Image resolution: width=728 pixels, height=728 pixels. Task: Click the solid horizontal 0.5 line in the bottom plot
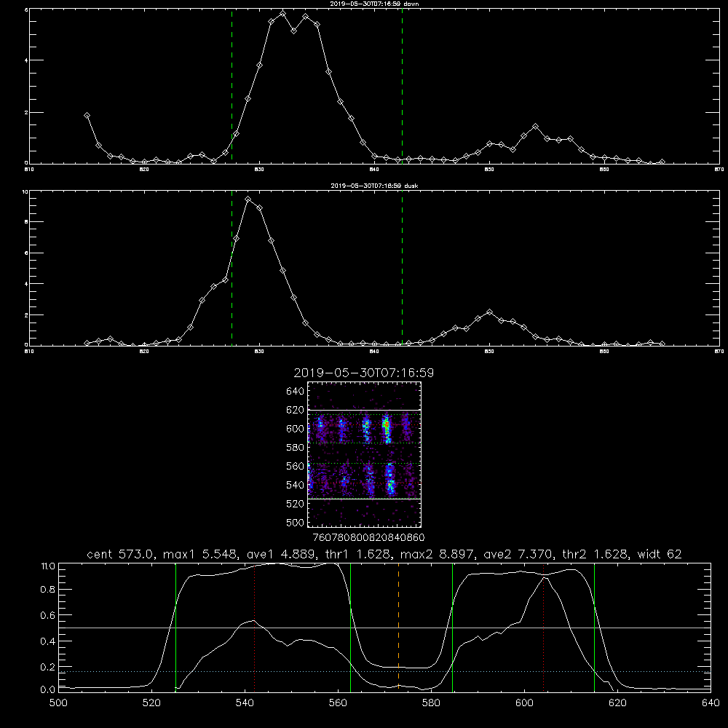pos(384,628)
